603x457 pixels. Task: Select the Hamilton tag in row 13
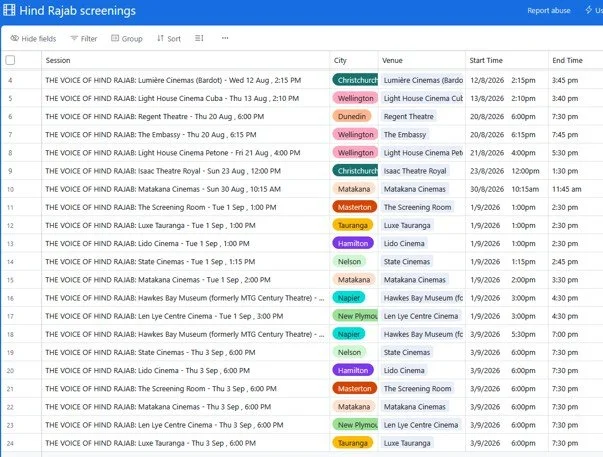click(x=353, y=244)
